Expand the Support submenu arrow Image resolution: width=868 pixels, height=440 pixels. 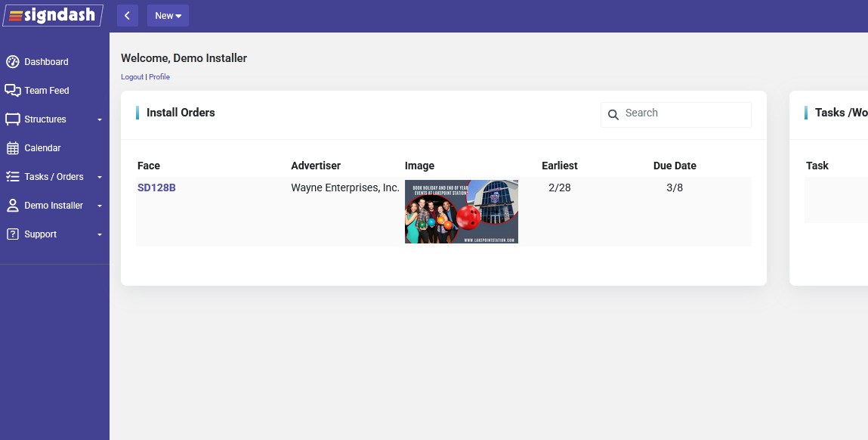100,235
